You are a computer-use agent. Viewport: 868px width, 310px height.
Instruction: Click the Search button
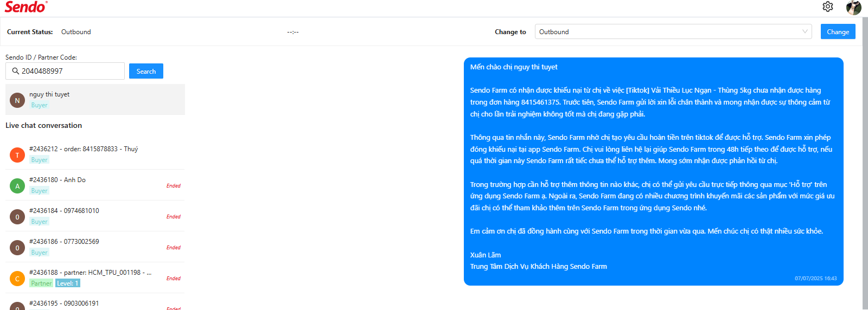tap(146, 71)
